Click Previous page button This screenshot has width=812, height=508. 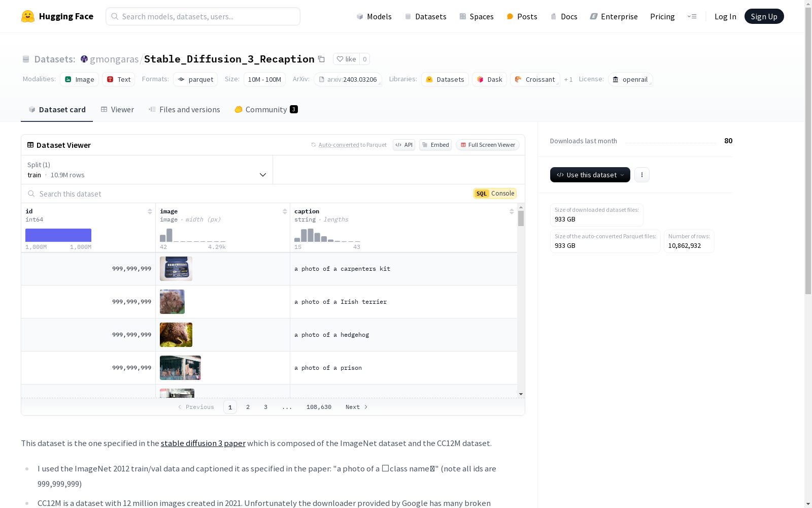click(x=196, y=407)
